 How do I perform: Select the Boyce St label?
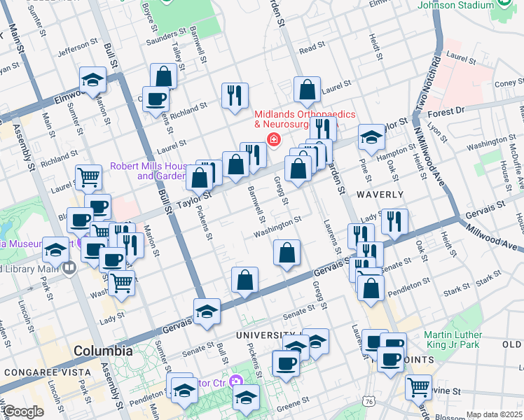[x=149, y=17]
